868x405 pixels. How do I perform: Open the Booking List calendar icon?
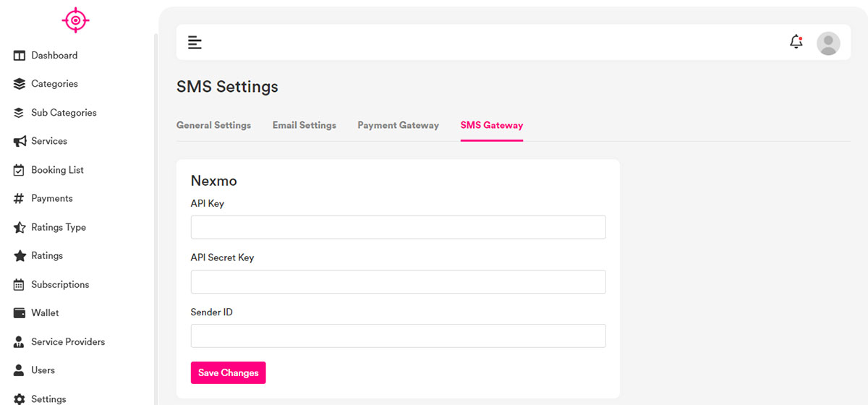tap(20, 170)
